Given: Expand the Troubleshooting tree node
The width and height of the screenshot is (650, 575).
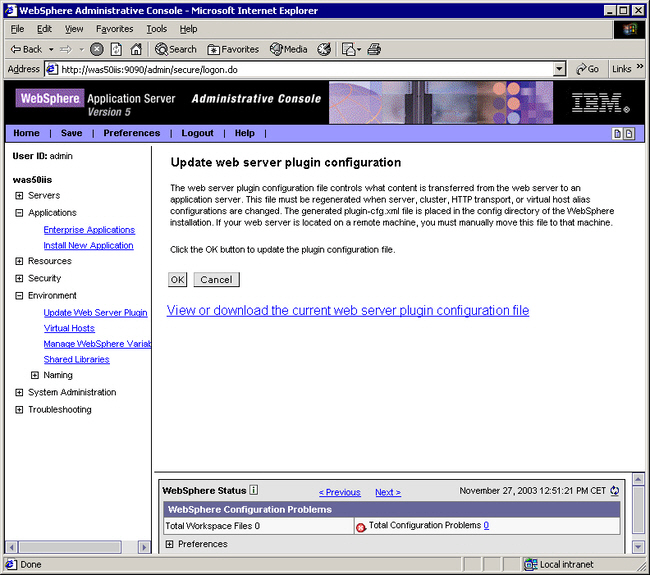Looking at the screenshot, I should 19,410.
